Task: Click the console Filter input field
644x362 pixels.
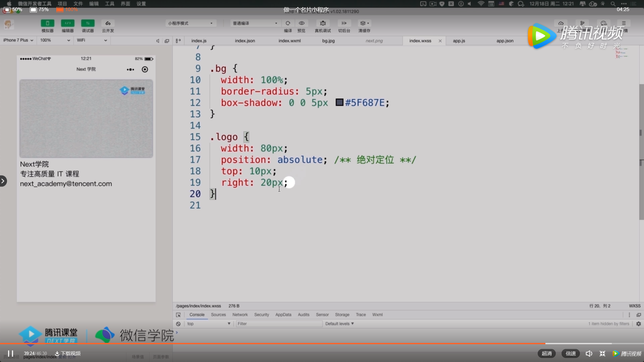Action: [x=279, y=323]
